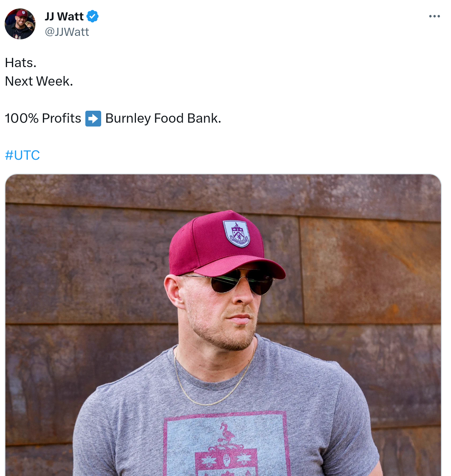Open the #UTC hashtag
This screenshot has height=476, width=451.
[22, 155]
